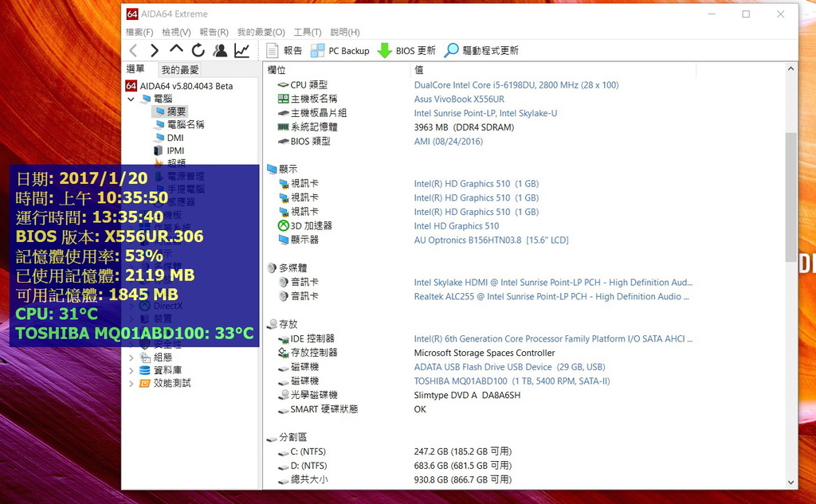Open the AMI (08/24/2016) BIOS link

[449, 141]
